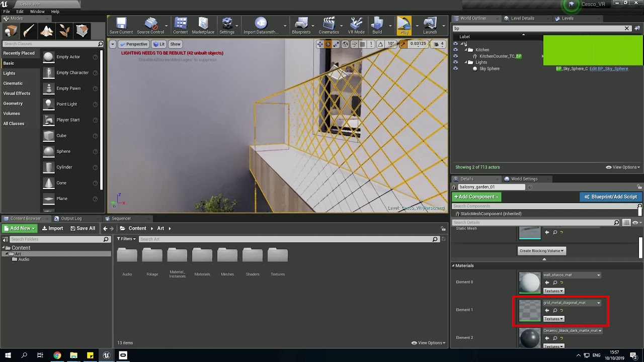Click Blueprint/Add Script button
Image resolution: width=644 pixels, height=362 pixels.
pyautogui.click(x=610, y=197)
